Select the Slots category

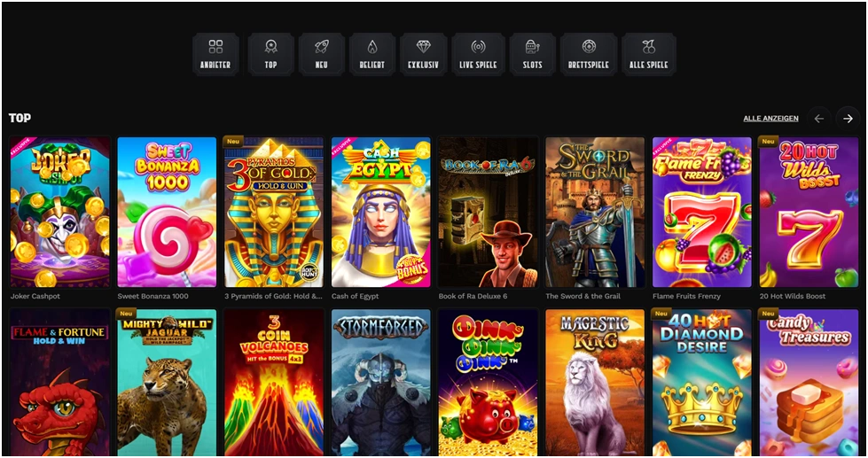(533, 54)
